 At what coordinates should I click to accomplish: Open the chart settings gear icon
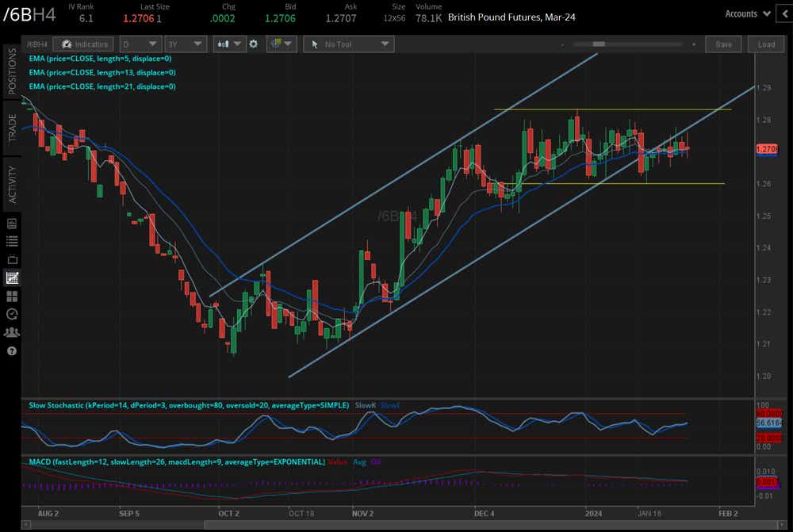tap(254, 44)
